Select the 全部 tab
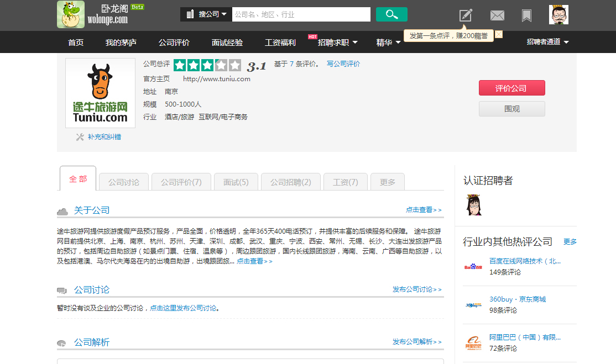This screenshot has width=616, height=364. point(78,178)
